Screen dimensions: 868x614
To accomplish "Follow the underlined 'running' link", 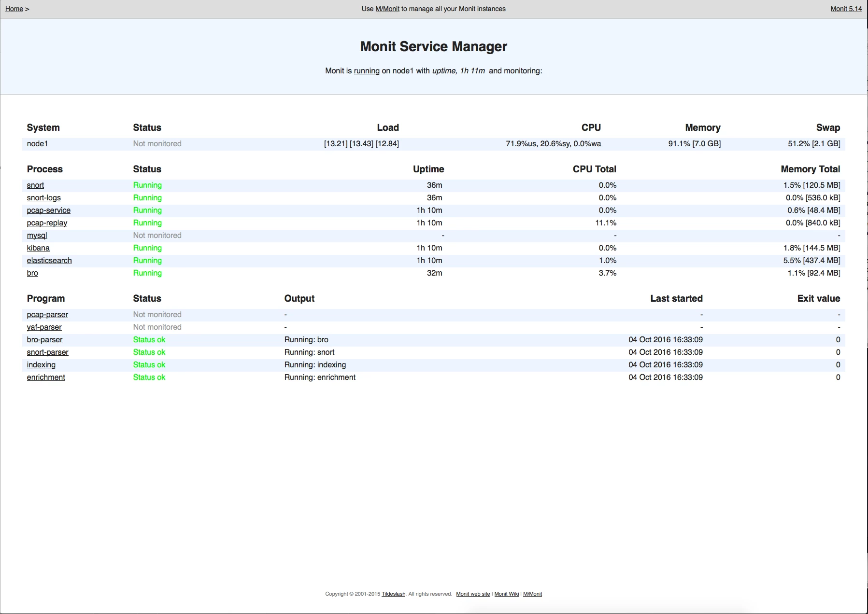I will 367,70.
